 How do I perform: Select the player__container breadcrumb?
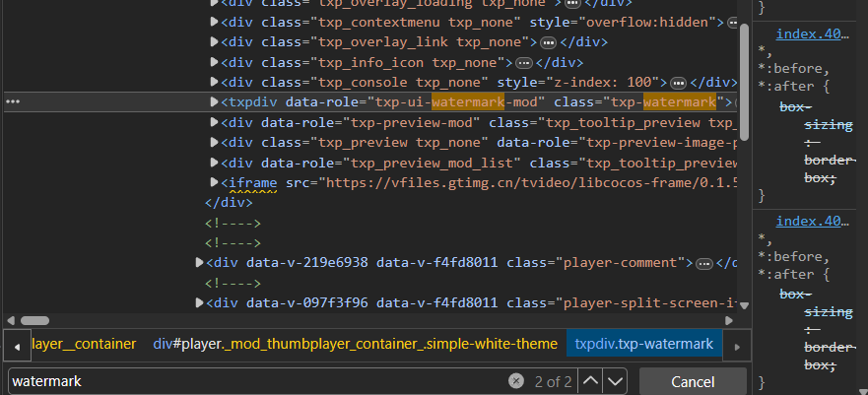pyautogui.click(x=84, y=344)
